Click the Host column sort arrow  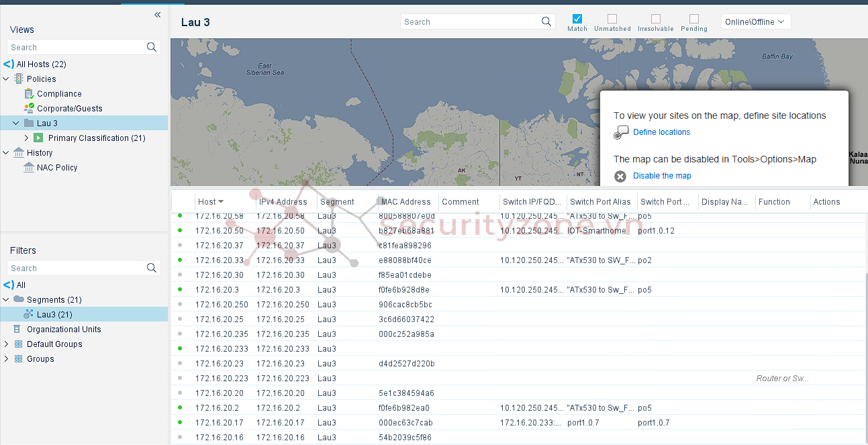(x=221, y=202)
